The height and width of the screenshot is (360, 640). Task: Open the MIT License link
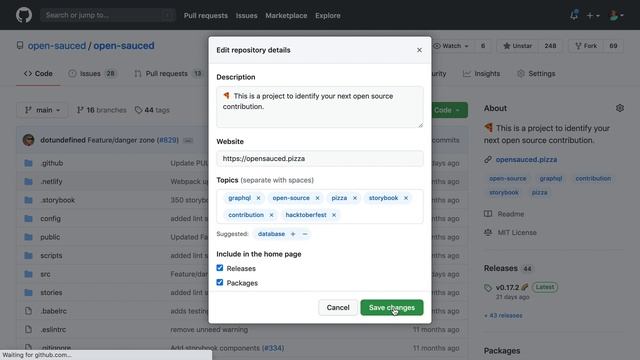tap(517, 232)
